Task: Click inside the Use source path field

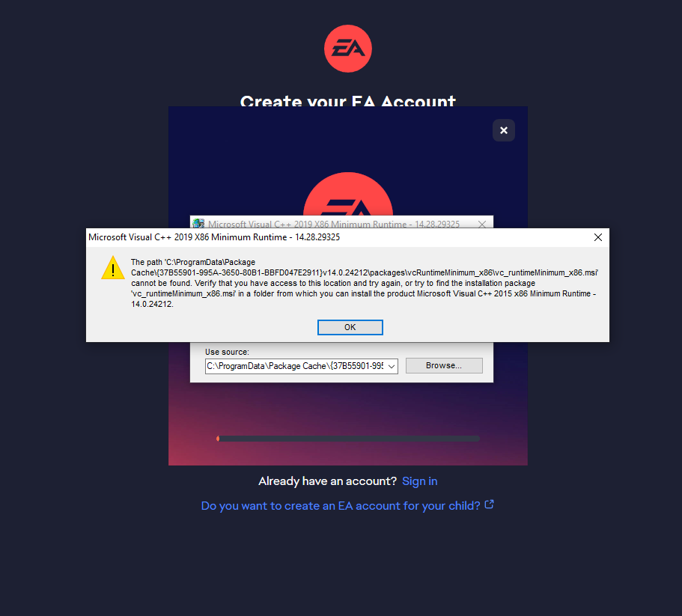Action: point(295,366)
